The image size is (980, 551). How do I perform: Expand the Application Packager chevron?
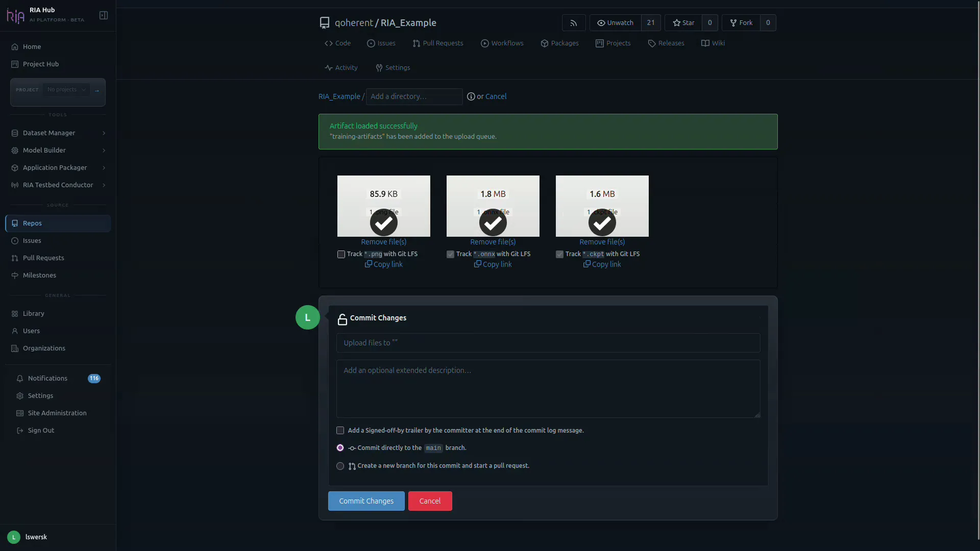(104, 168)
